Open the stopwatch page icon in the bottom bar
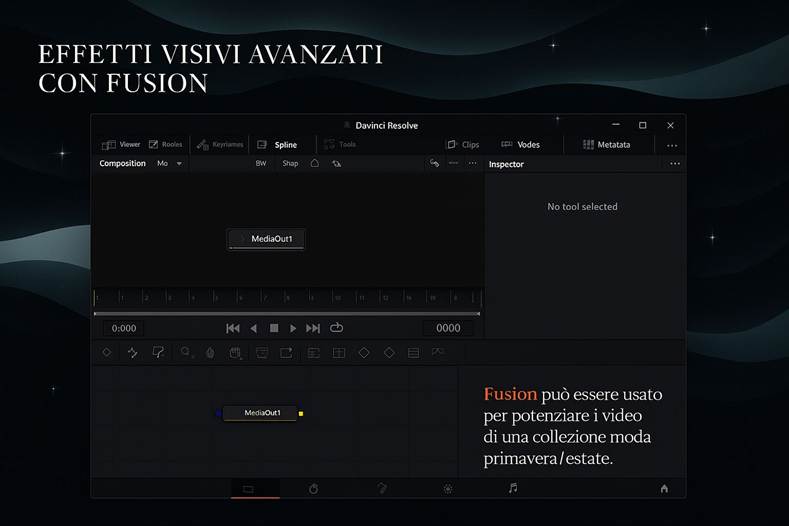789x526 pixels. [x=313, y=489]
